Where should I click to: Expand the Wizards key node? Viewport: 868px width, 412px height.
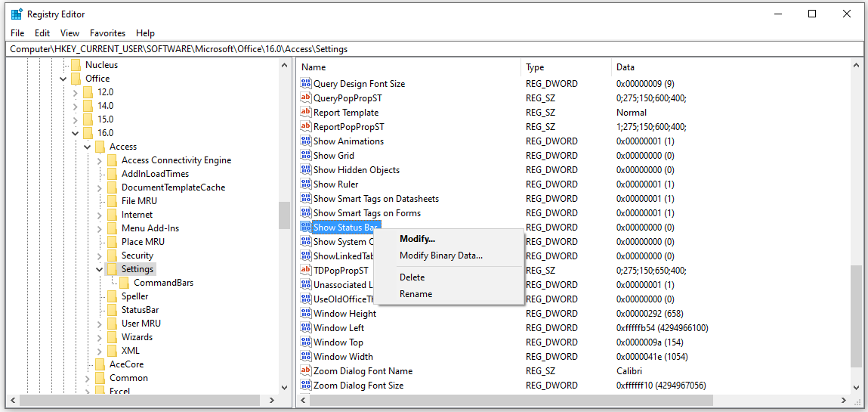(100, 337)
